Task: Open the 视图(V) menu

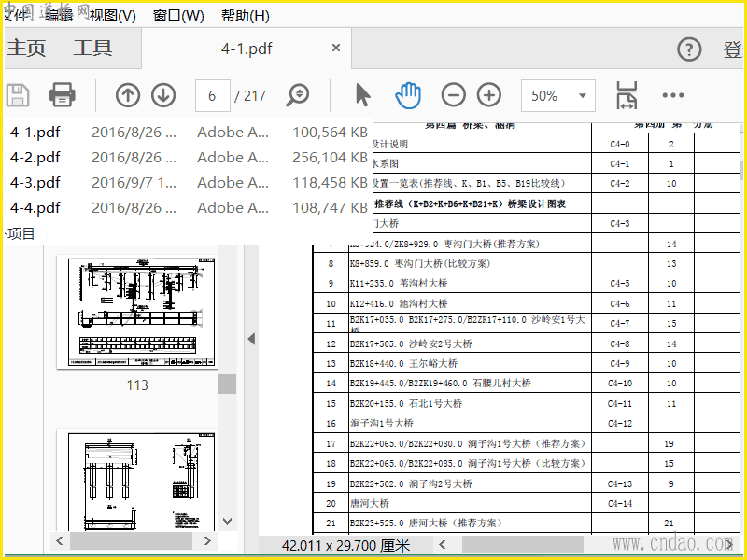Action: (x=112, y=16)
